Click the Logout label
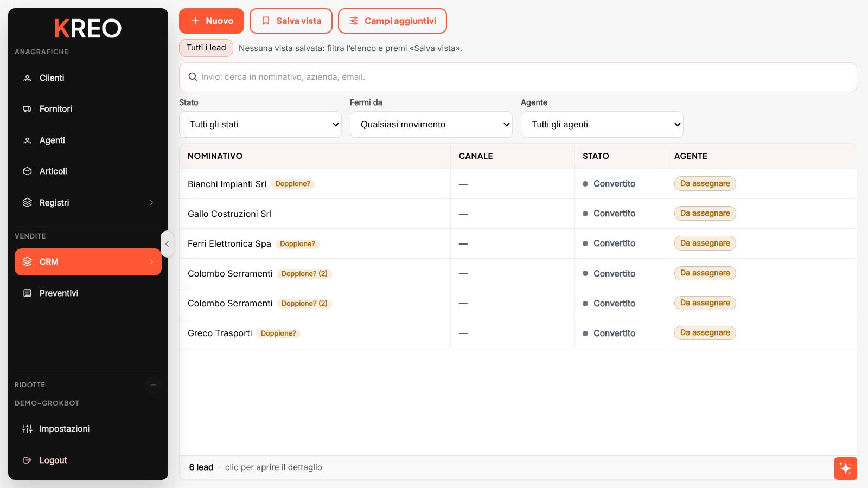The height and width of the screenshot is (488, 868). point(53,460)
